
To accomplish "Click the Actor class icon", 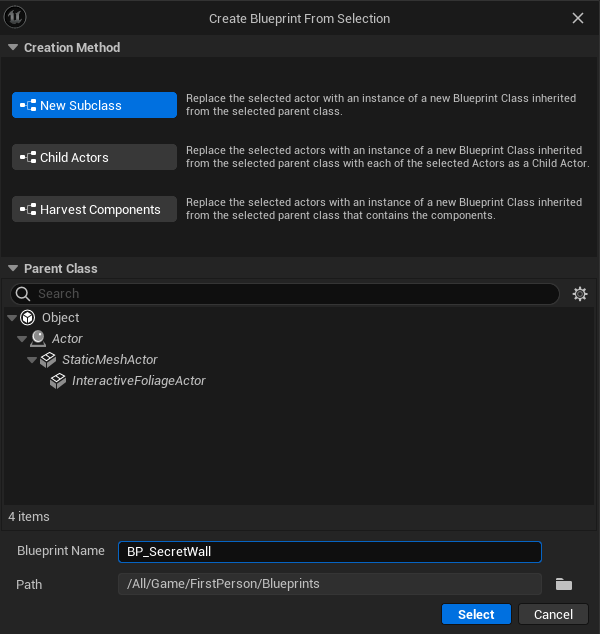I will tap(38, 339).
